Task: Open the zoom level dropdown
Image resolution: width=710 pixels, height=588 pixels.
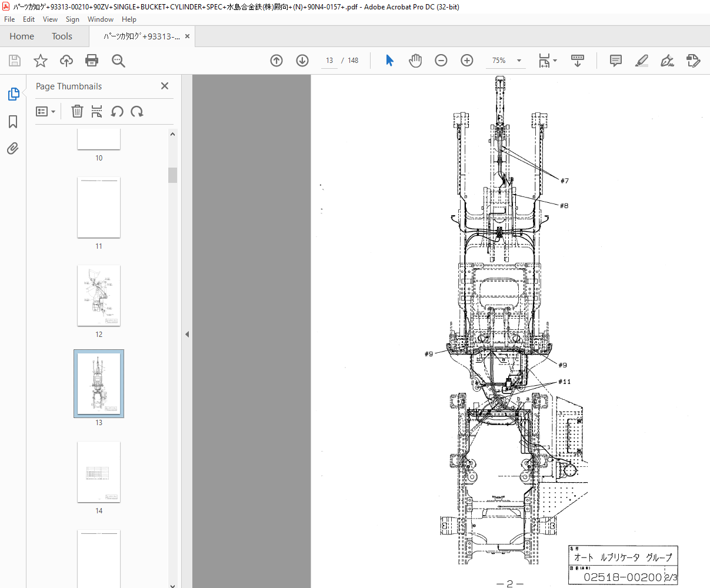Action: [x=519, y=61]
